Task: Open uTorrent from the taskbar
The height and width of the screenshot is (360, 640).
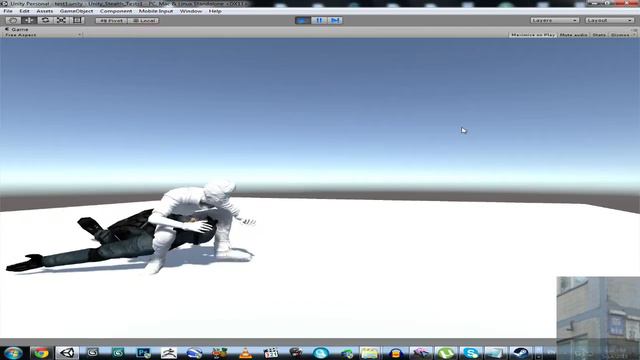Action: (445, 353)
